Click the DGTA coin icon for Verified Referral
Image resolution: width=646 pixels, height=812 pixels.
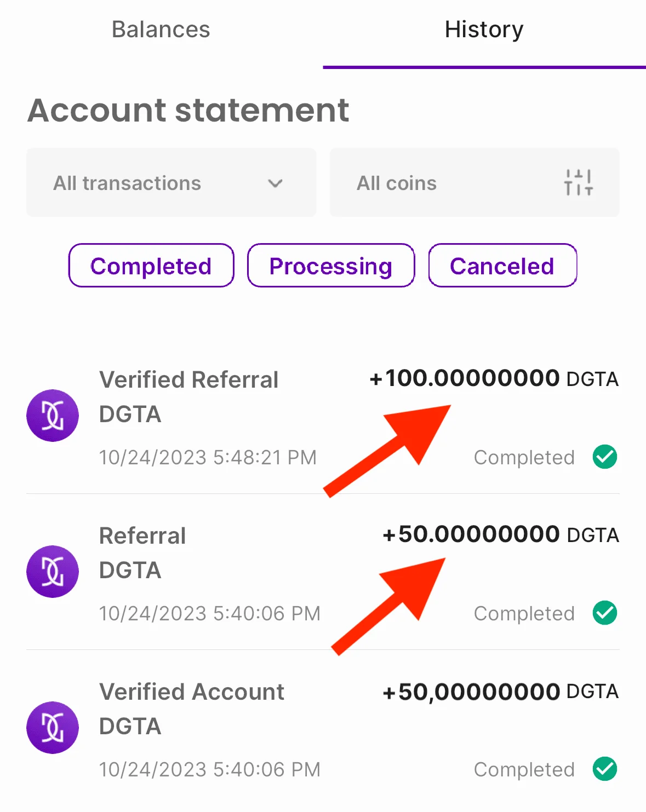click(x=53, y=416)
